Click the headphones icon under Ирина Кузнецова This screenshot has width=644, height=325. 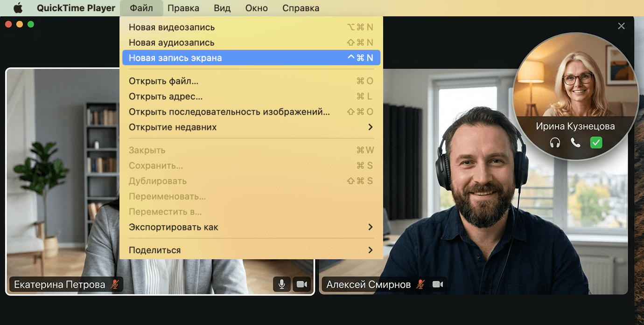point(555,143)
